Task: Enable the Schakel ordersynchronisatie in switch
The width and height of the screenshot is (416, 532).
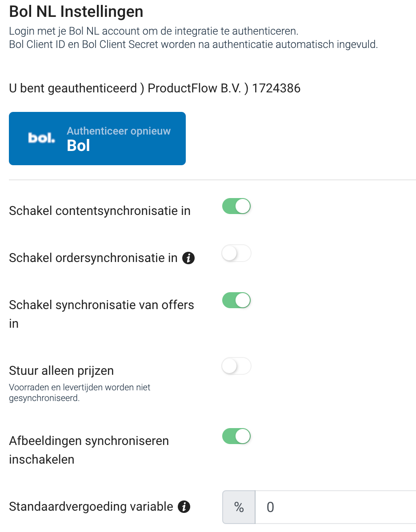Action: tap(236, 253)
